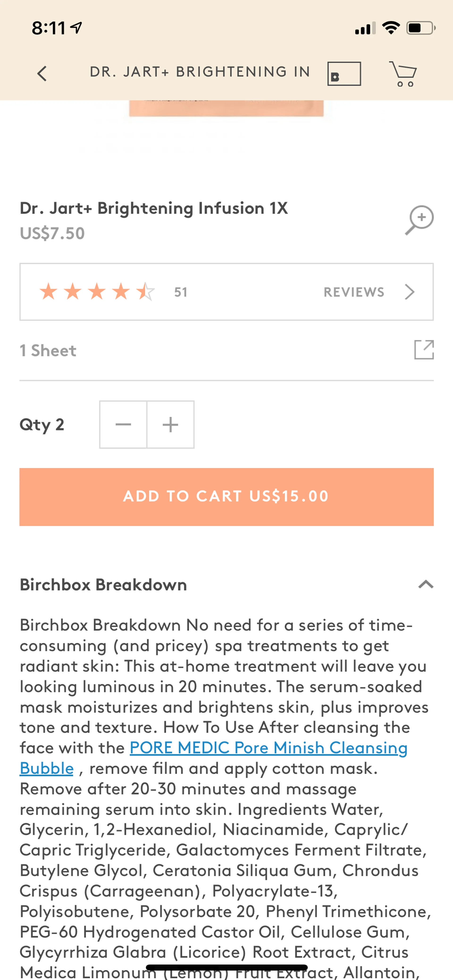Tap the Bubble link text
453x980 pixels.
coord(46,768)
